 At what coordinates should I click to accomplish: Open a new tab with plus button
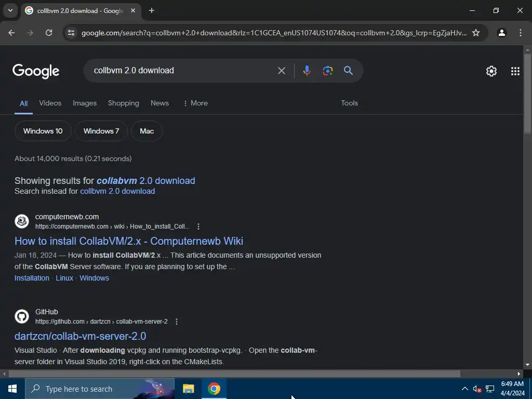tap(152, 10)
